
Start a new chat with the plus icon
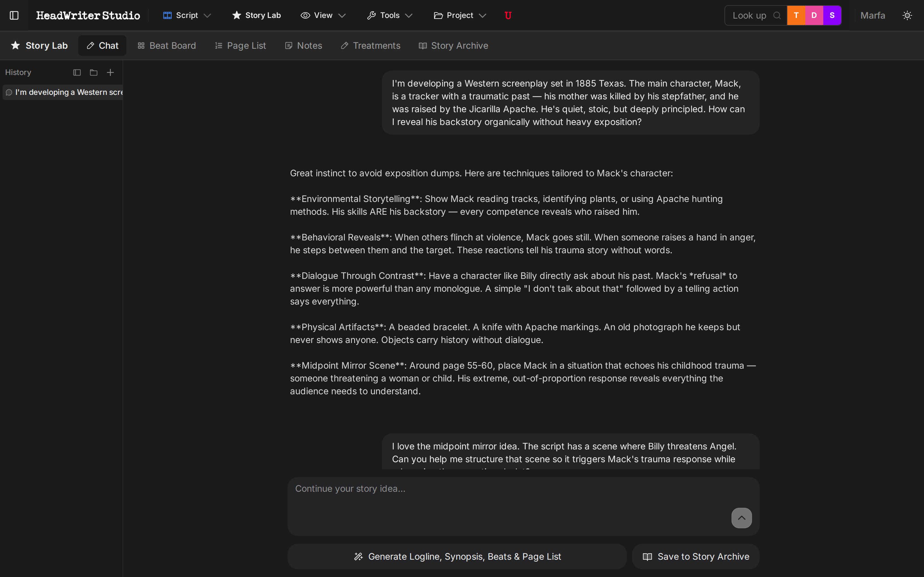point(110,72)
